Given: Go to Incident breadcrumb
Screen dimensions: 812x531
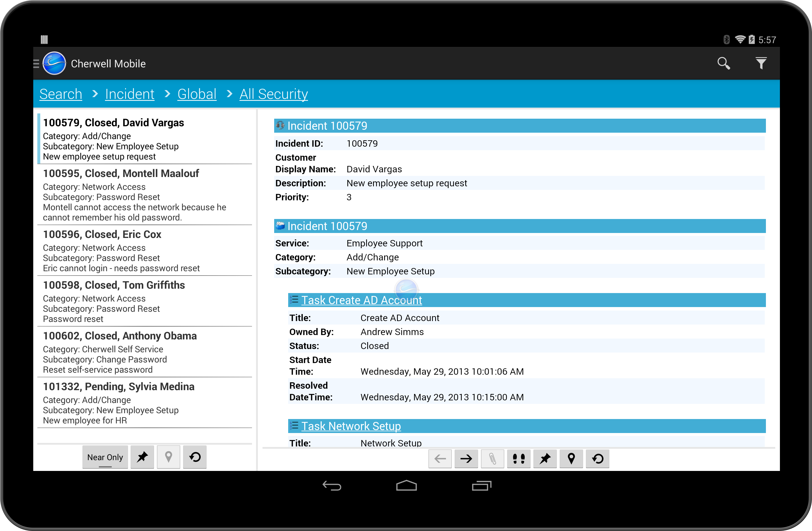Looking at the screenshot, I should pos(130,94).
